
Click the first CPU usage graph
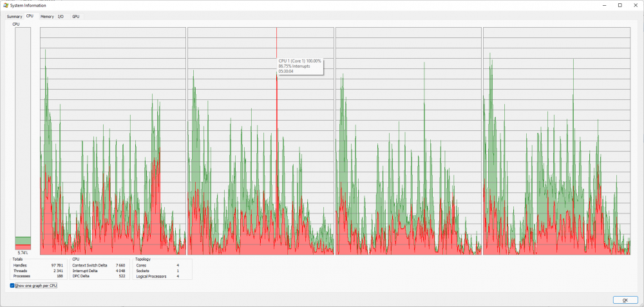click(x=113, y=141)
